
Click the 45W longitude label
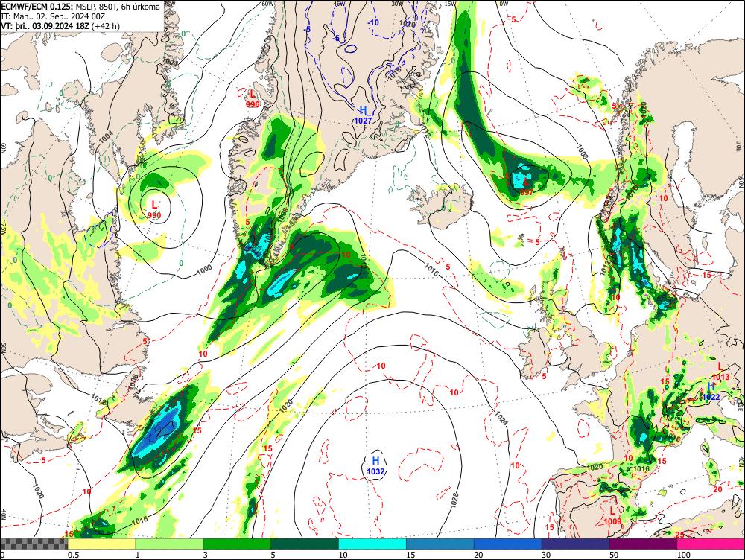(339, 3)
